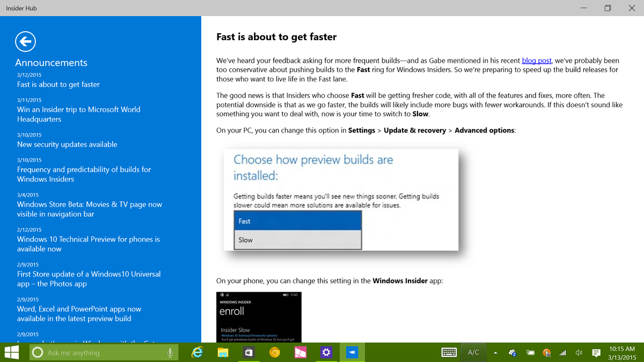Click the Cortana microphone icon

(171, 352)
